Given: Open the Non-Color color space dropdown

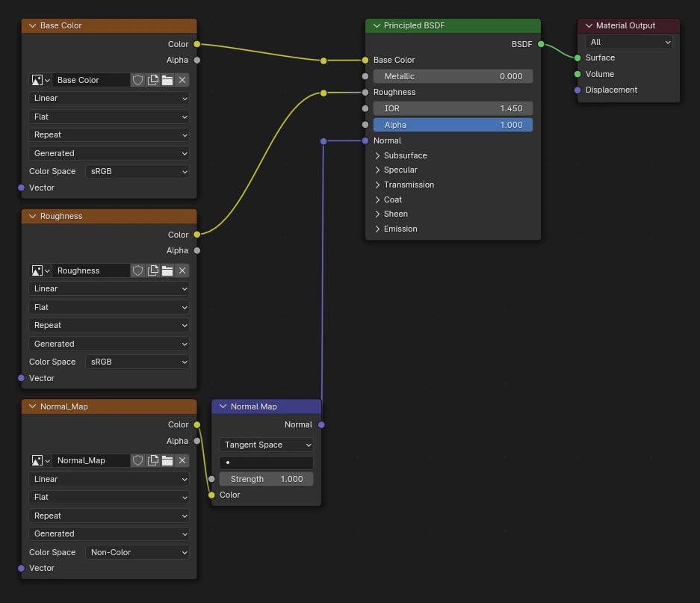Looking at the screenshot, I should [137, 552].
